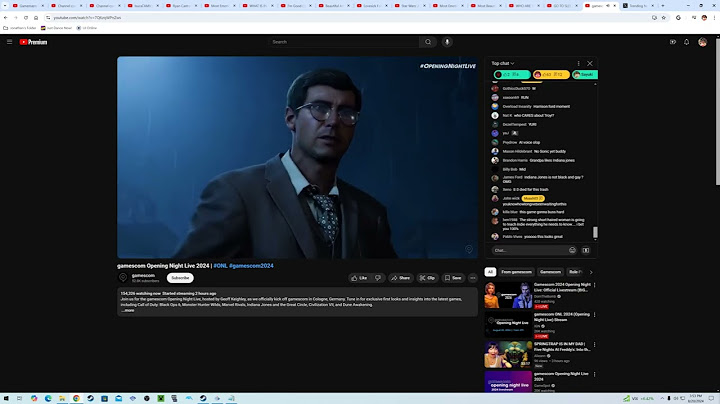Click the Chrome address bar URL
720x404 pixels.
click(87, 17)
